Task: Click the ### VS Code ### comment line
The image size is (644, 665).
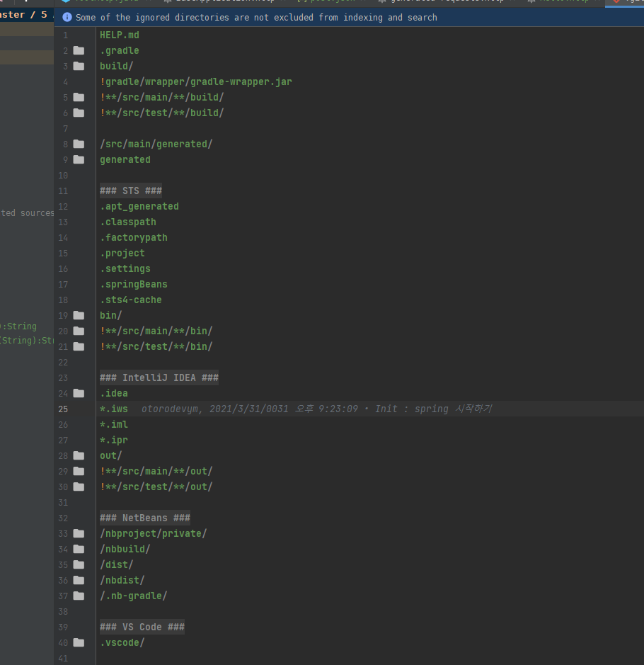Action: (142, 627)
